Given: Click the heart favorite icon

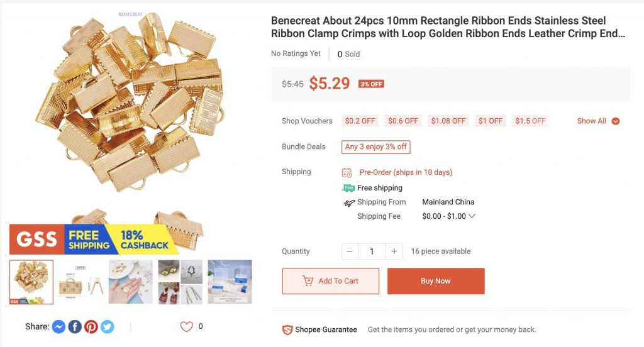Looking at the screenshot, I should click(x=187, y=327).
